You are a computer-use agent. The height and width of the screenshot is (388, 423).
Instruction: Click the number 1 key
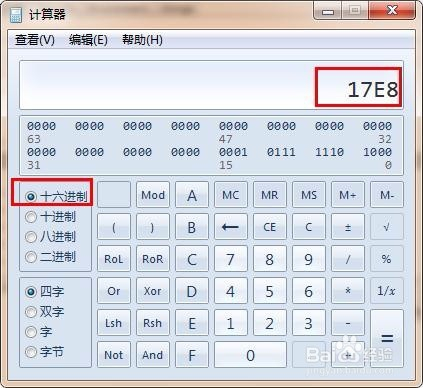pos(231,323)
